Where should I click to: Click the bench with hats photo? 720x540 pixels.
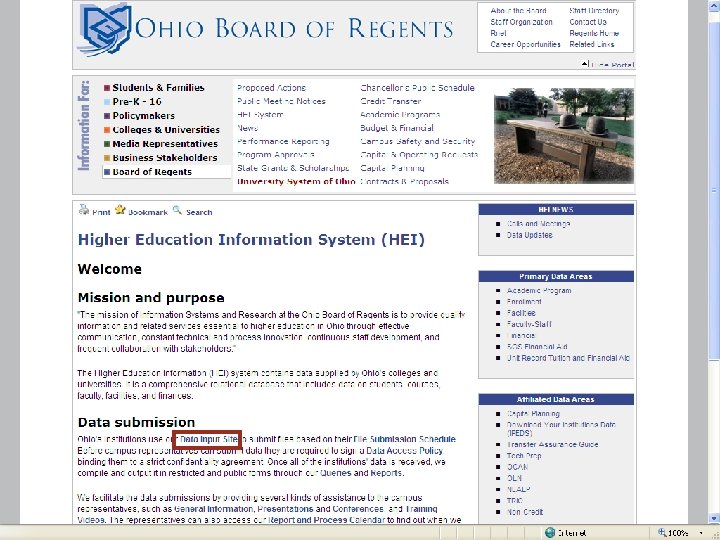[x=564, y=136]
